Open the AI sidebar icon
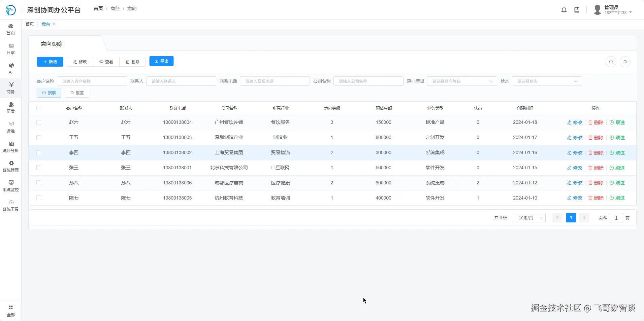Viewport: 644px width, 321px height. coord(11,65)
